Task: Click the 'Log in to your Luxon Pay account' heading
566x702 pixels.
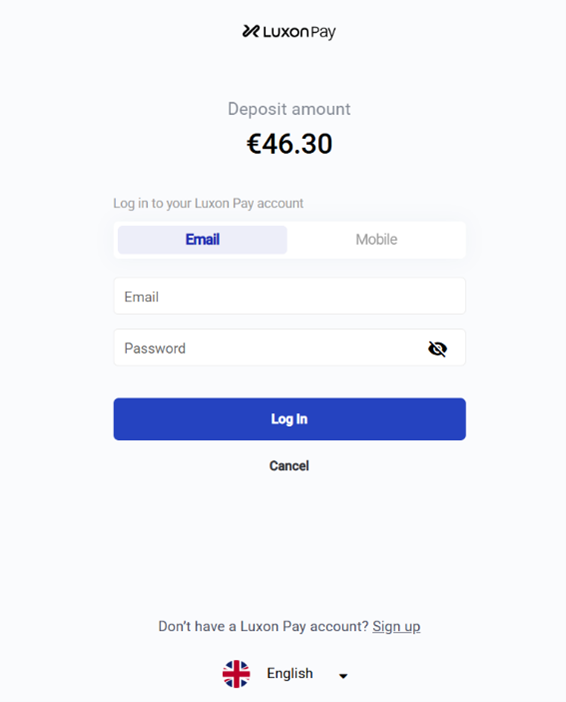Action: [x=208, y=203]
